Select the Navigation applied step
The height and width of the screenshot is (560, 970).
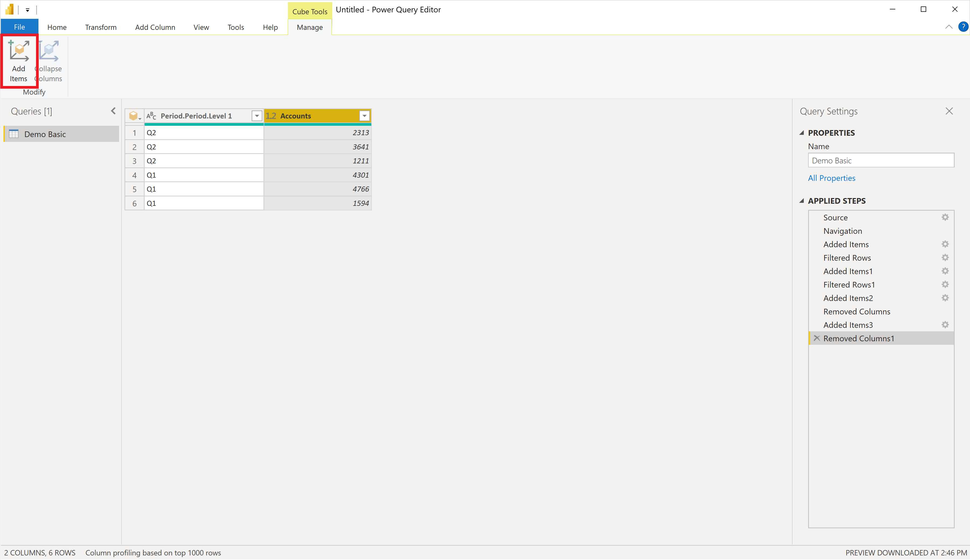[842, 231]
